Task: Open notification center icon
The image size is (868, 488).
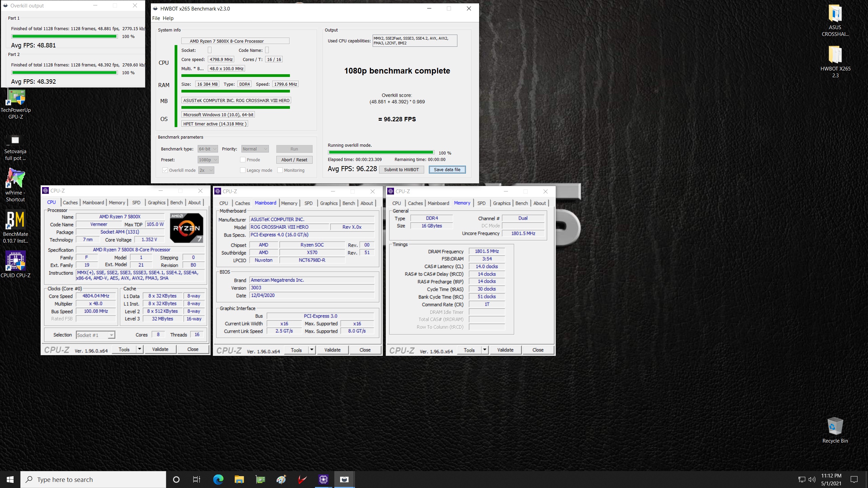Action: 854,480
